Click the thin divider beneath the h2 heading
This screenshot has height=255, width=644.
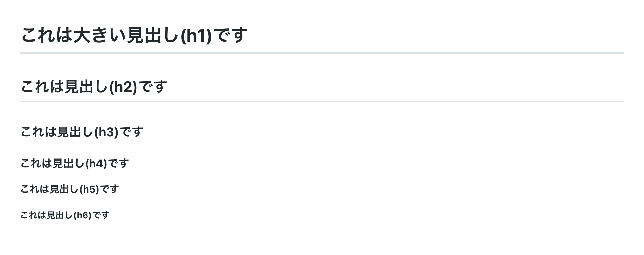click(x=322, y=101)
